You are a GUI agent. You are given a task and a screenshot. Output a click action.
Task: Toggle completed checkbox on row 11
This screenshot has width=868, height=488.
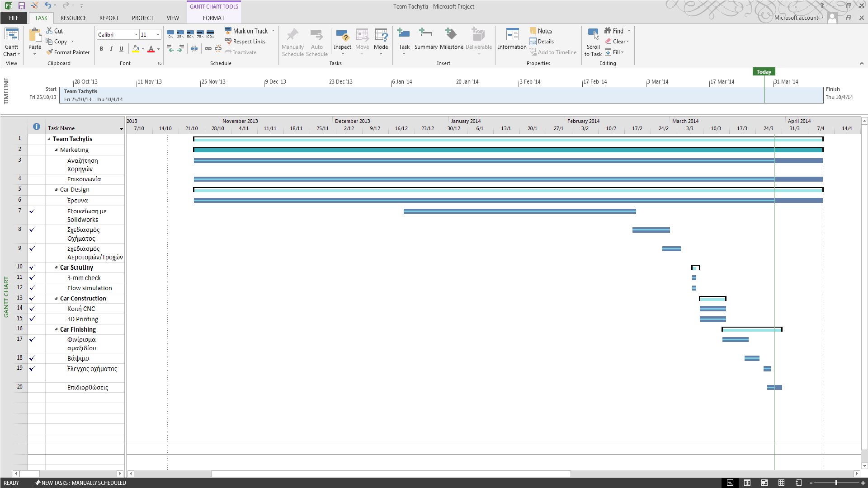point(32,277)
